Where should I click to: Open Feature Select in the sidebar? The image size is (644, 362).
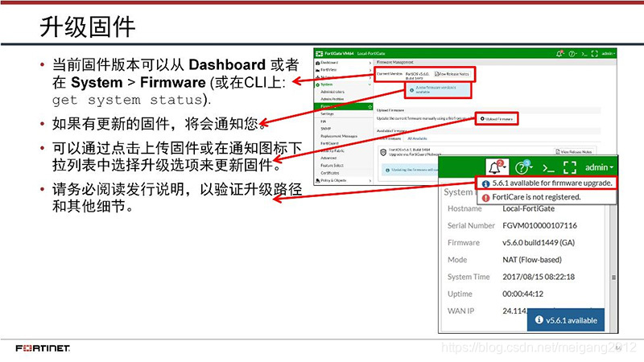332,166
